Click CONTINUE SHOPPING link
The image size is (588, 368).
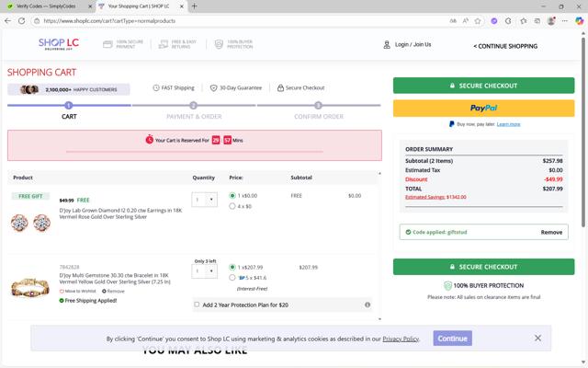505,46
